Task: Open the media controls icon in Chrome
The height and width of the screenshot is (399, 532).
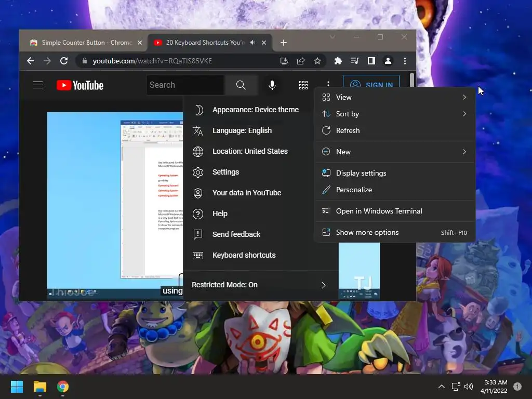Action: 354,61
